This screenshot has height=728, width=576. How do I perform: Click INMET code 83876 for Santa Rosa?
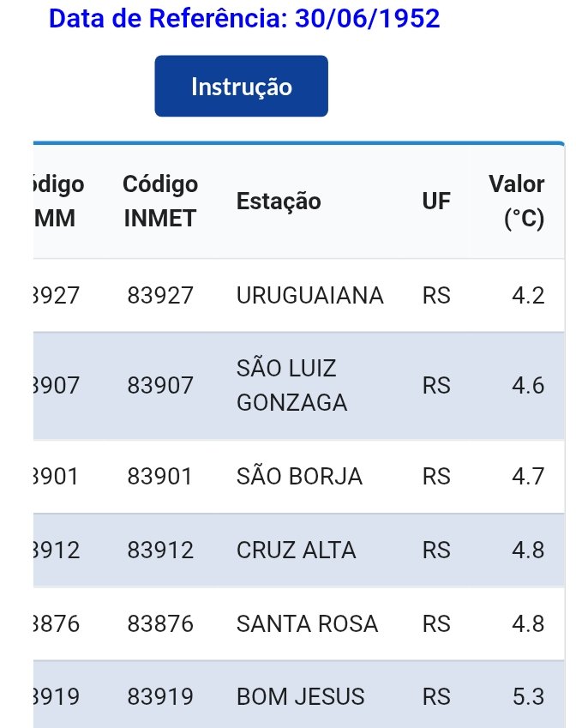tap(160, 623)
